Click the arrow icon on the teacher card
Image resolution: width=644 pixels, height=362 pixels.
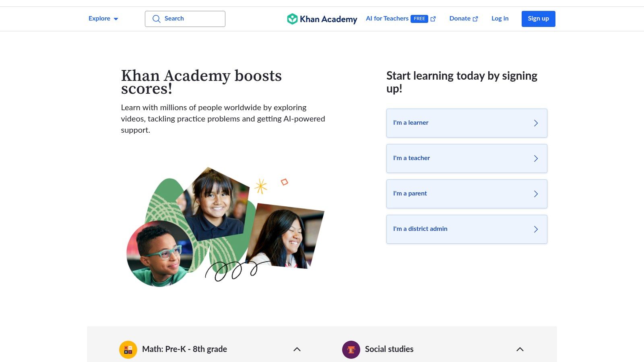[536, 158]
